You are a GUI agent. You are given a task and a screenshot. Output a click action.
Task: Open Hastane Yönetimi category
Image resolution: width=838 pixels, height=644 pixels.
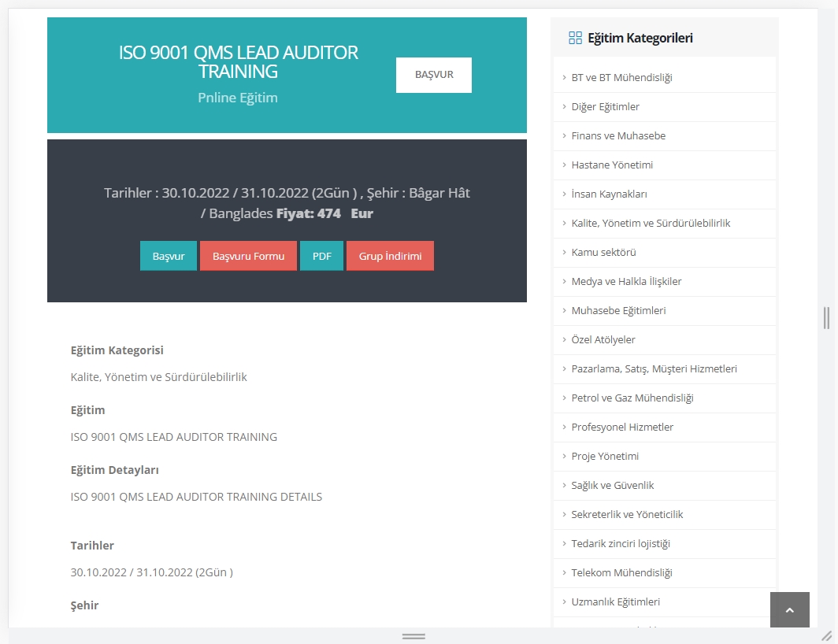612,165
